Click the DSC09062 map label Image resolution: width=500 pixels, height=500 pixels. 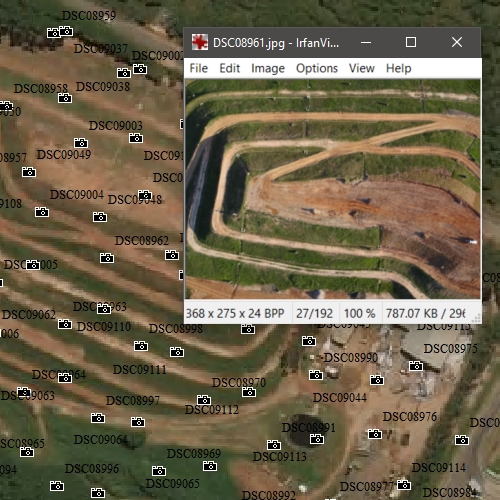pyautogui.click(x=29, y=314)
